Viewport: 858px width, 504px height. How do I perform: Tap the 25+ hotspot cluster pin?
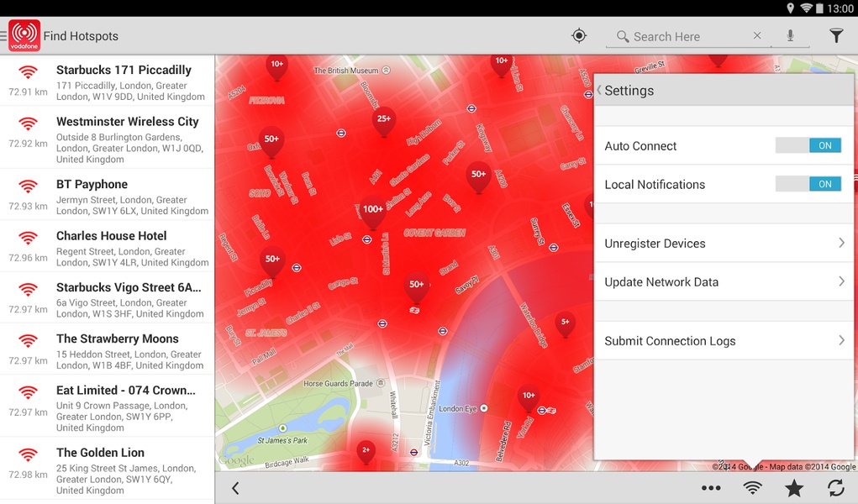pos(384,122)
